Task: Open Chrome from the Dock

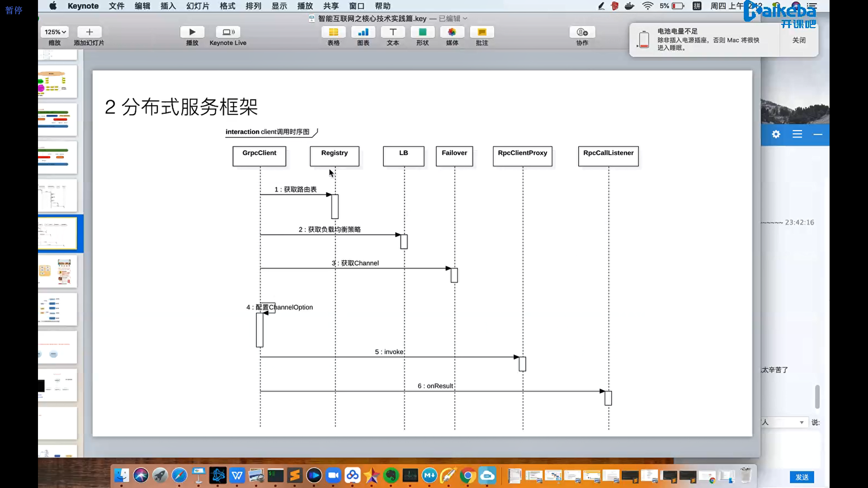Action: click(x=468, y=475)
